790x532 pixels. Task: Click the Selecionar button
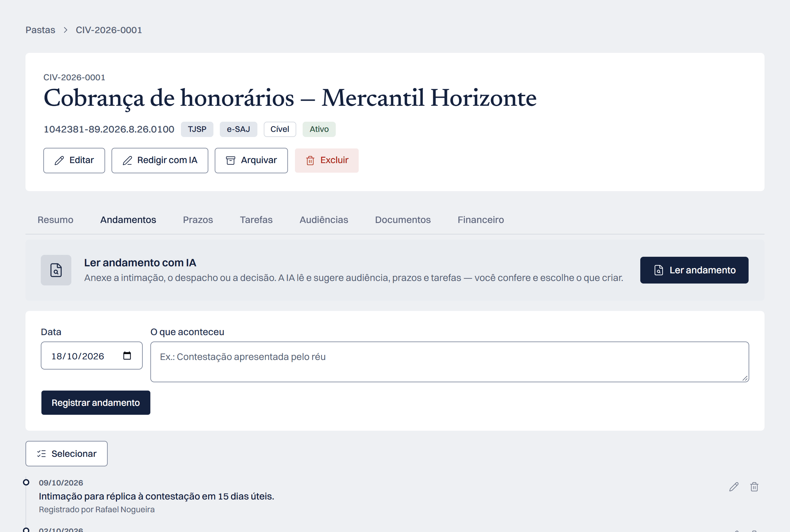click(x=67, y=454)
